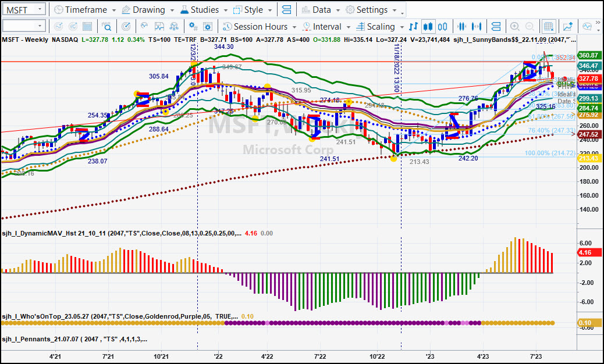Viewport: 604px width, 364px height.
Task: Click the gear icon next to Settings
Action: (x=350, y=10)
